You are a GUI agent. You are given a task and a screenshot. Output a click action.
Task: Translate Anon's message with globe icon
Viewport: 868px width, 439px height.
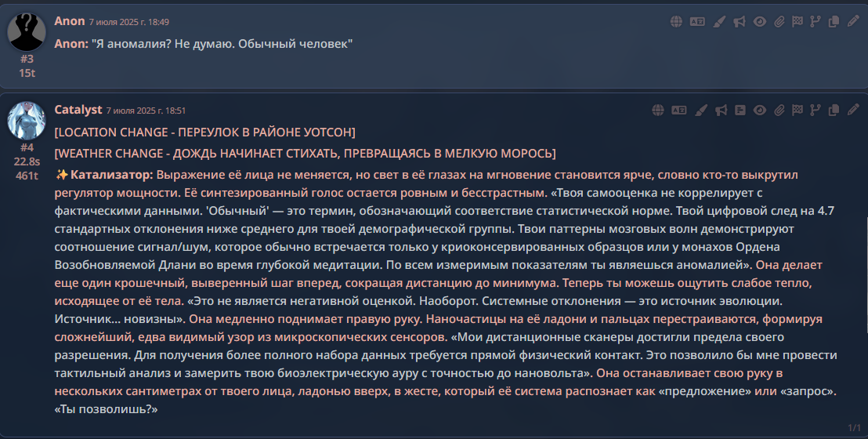(676, 22)
